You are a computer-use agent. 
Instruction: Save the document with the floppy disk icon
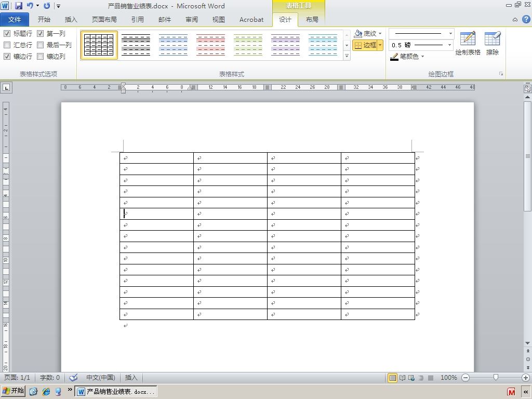[x=18, y=5]
